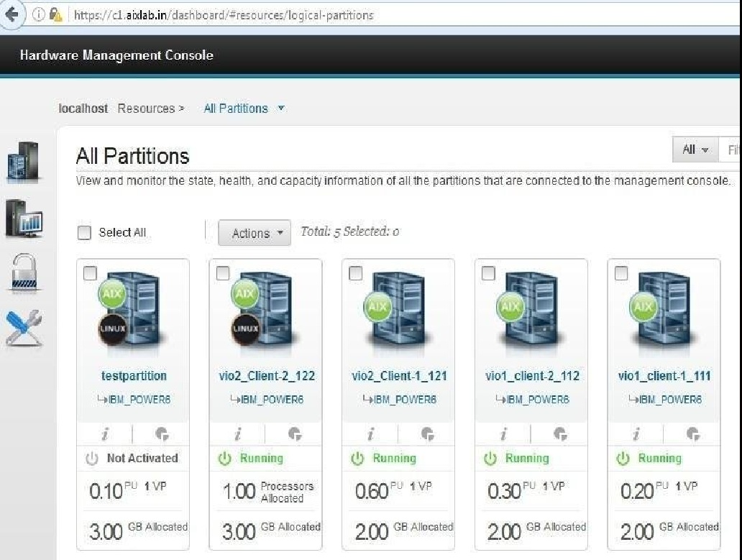Show info icon for testpartition
Viewport: 742px width, 560px height.
[x=105, y=433]
